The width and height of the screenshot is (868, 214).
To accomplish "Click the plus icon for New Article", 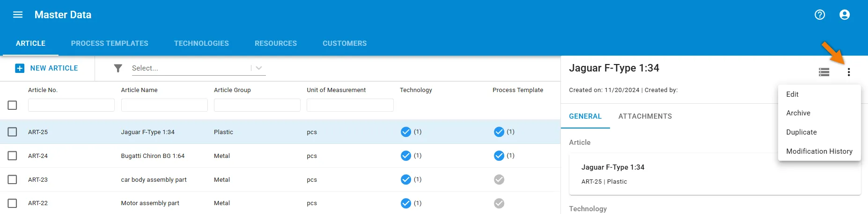I will [20, 68].
